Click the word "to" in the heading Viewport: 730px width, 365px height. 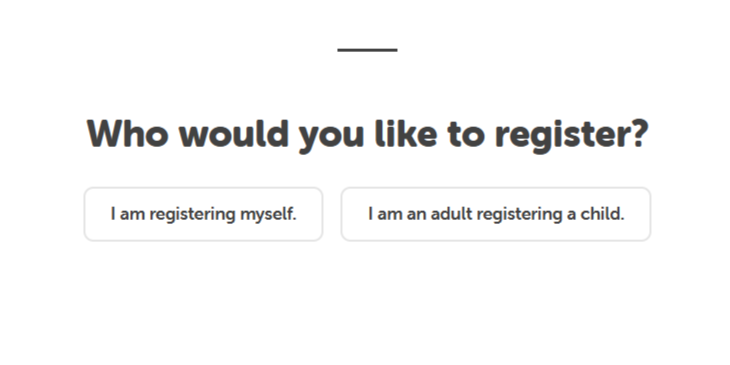(466, 135)
